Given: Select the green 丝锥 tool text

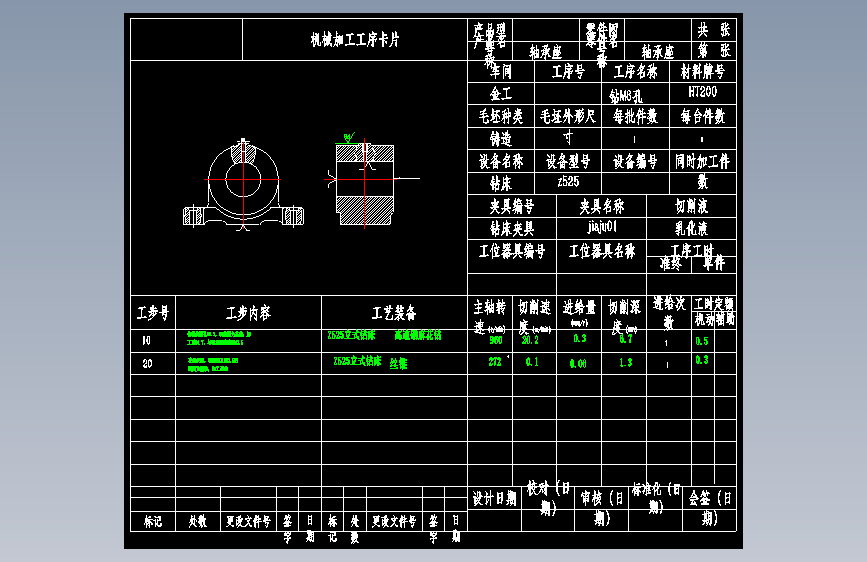Looking at the screenshot, I should pos(399,363).
